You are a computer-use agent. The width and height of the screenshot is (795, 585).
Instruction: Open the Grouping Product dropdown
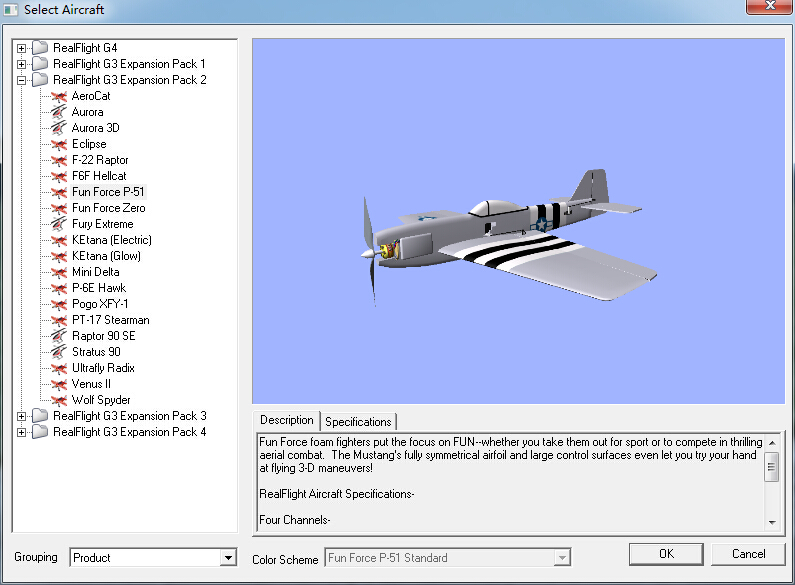[229, 558]
